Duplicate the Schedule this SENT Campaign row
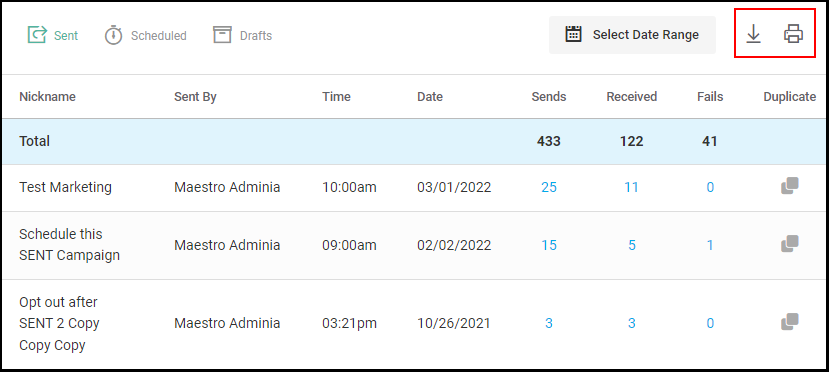The width and height of the screenshot is (829, 372). click(x=789, y=244)
